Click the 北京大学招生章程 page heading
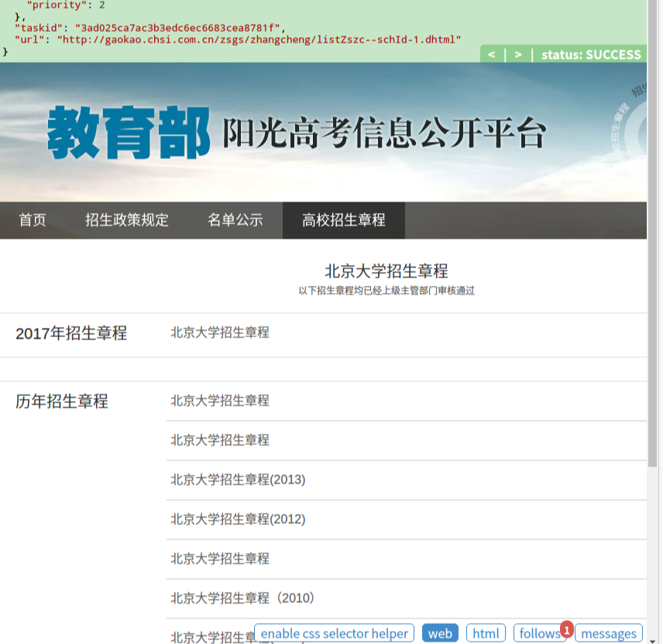 coord(386,270)
